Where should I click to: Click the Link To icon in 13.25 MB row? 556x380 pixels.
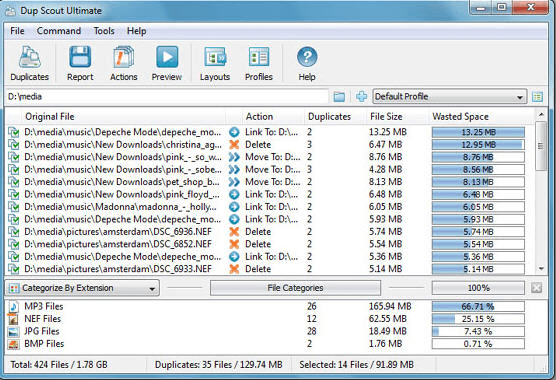click(234, 132)
